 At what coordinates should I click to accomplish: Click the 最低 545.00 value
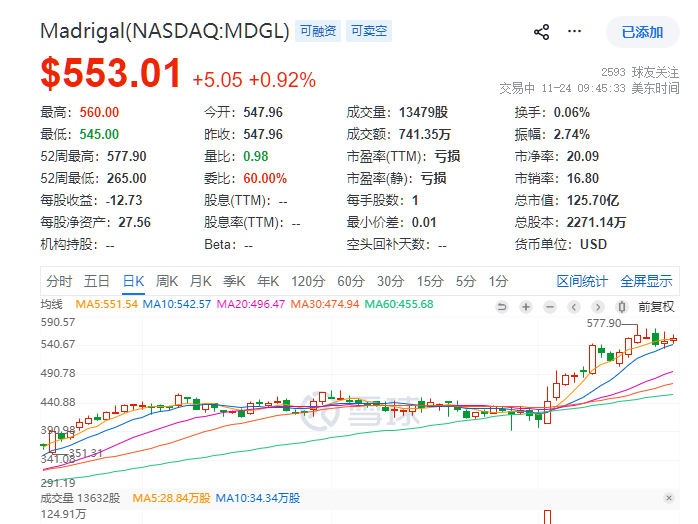(x=99, y=134)
